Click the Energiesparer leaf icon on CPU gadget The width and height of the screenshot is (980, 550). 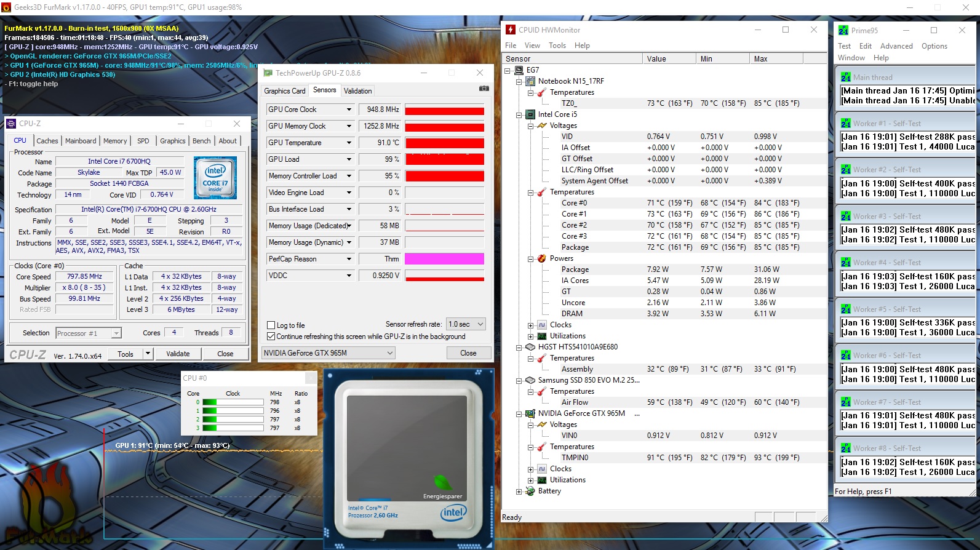tap(443, 482)
